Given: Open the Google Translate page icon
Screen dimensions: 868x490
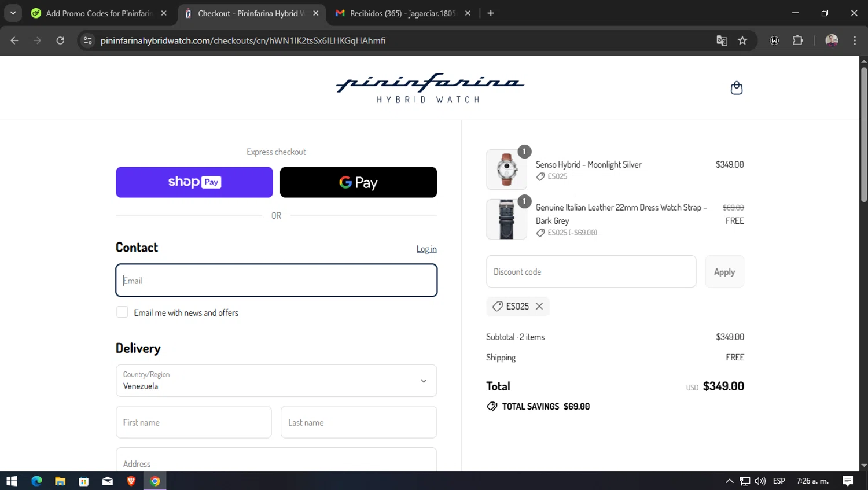Looking at the screenshot, I should [x=722, y=40].
